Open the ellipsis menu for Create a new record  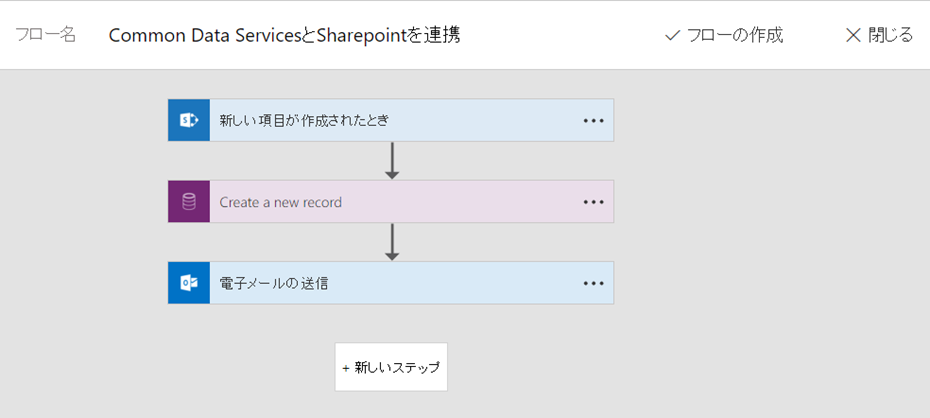point(593,202)
